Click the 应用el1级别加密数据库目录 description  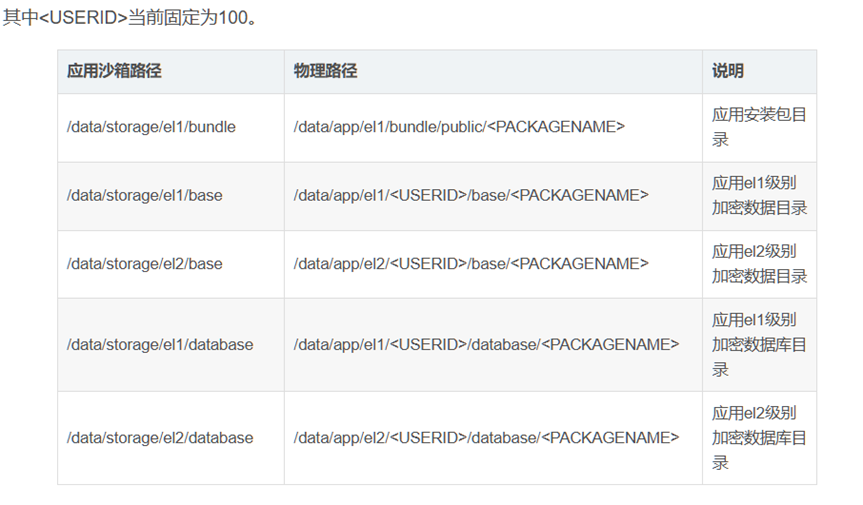point(759,345)
